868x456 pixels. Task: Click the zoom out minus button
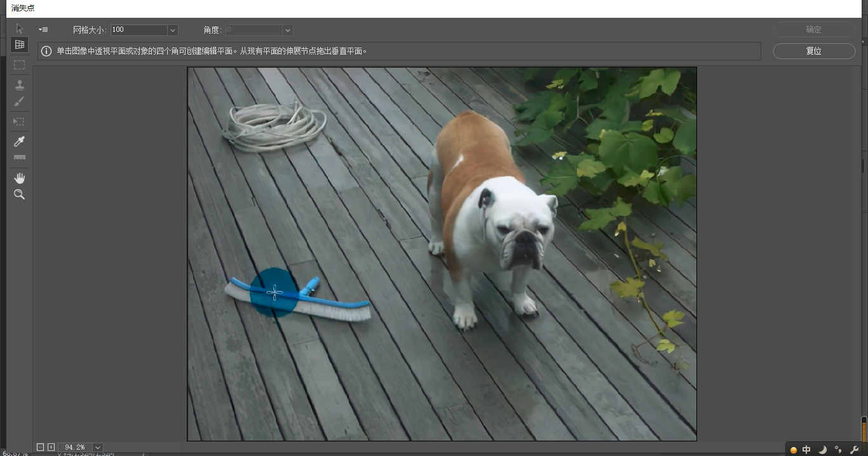pyautogui.click(x=41, y=447)
